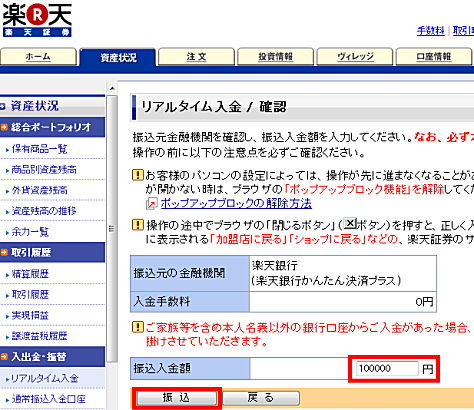Select the 口座情報 tab

pyautogui.click(x=434, y=57)
